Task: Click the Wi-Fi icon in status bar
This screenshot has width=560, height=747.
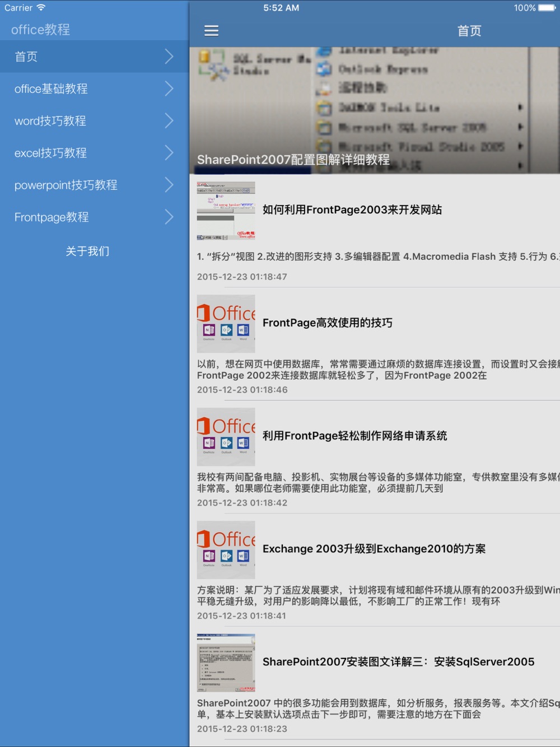Action: [x=41, y=7]
